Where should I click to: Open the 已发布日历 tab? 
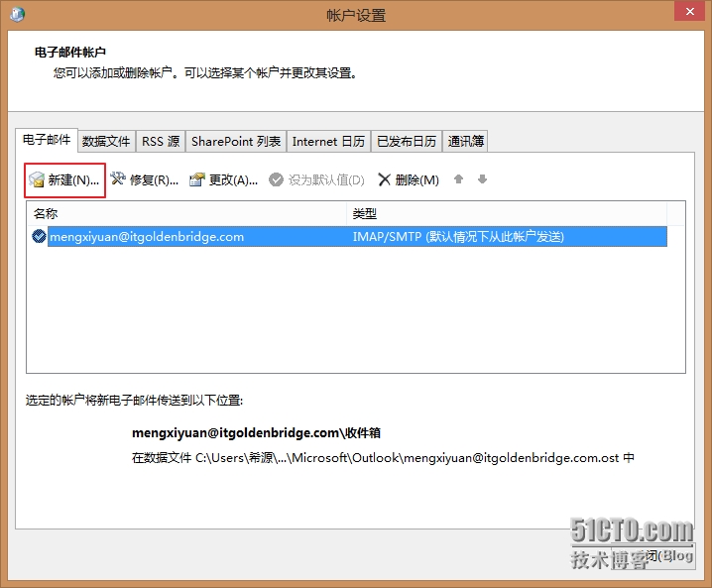coord(407,142)
